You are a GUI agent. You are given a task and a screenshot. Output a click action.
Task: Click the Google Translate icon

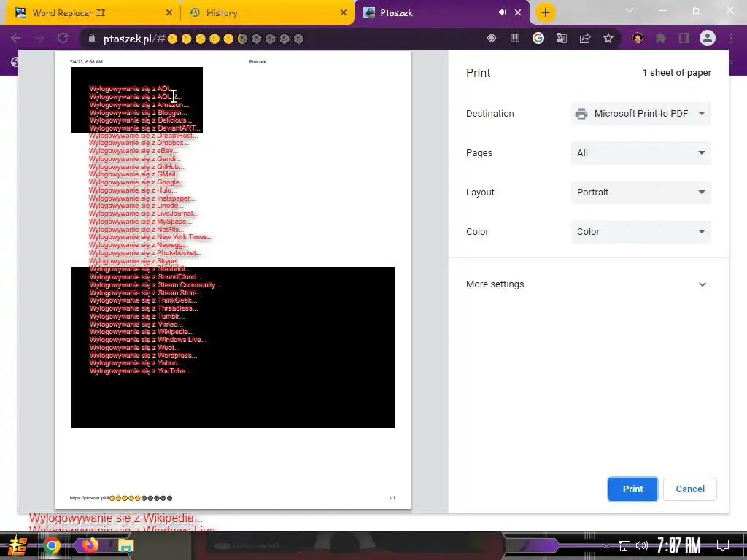(x=562, y=38)
